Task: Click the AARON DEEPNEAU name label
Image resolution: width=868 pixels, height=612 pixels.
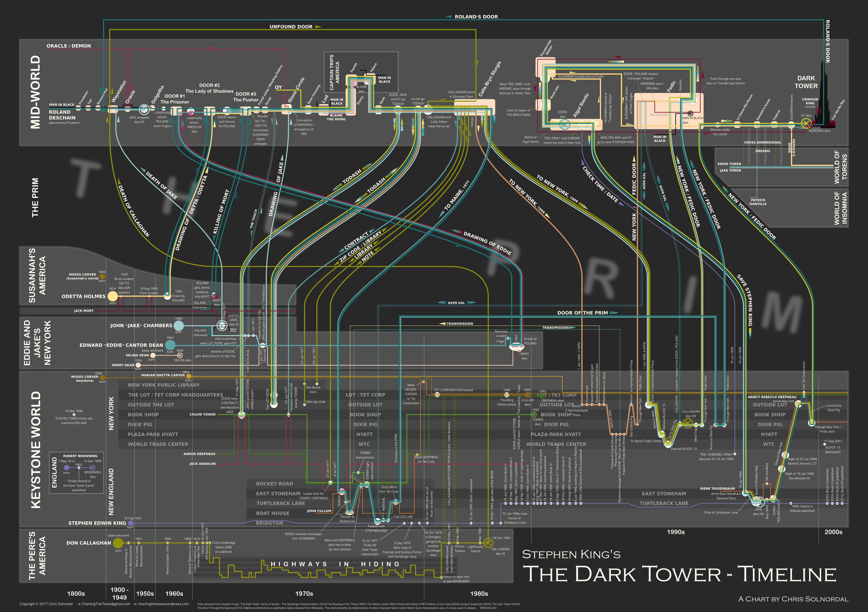Action: 199,454
